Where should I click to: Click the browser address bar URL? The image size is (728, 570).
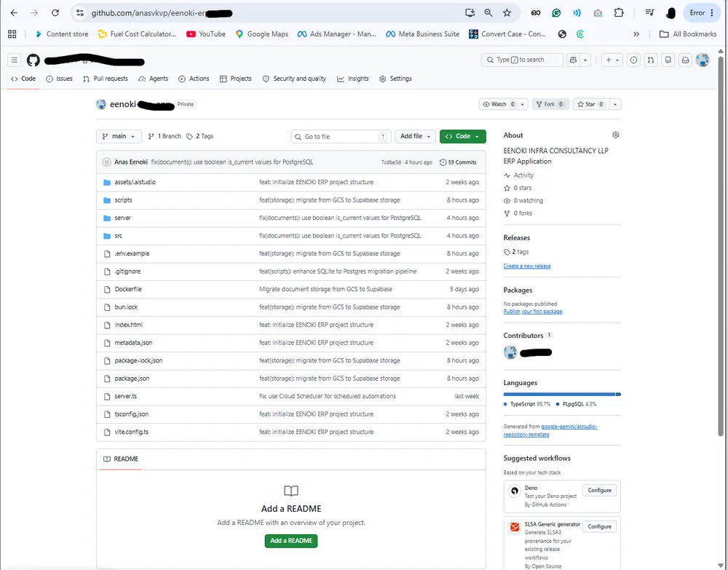tap(161, 13)
